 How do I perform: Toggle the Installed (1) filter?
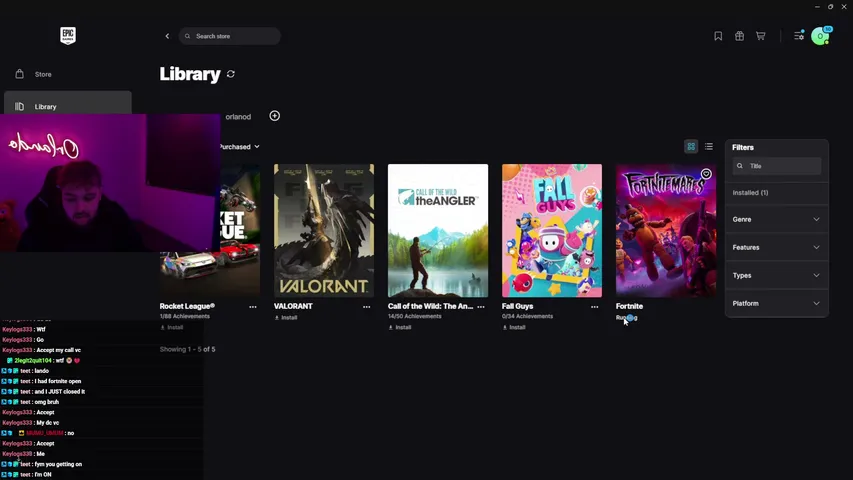[x=750, y=193]
